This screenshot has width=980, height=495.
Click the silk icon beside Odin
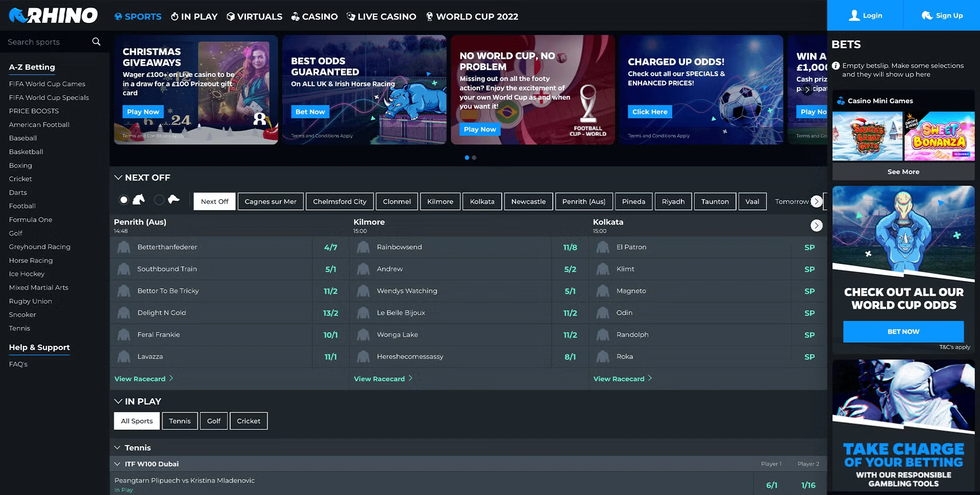tap(603, 313)
